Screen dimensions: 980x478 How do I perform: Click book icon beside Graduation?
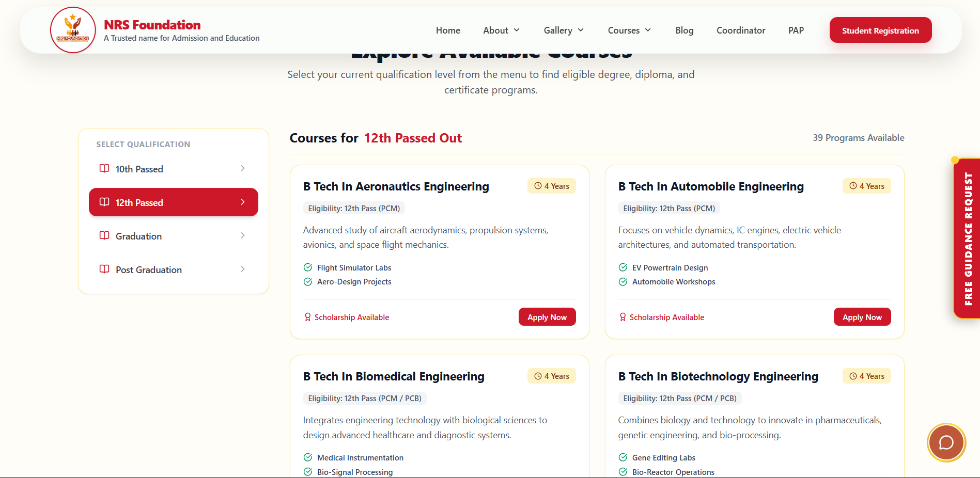[104, 236]
